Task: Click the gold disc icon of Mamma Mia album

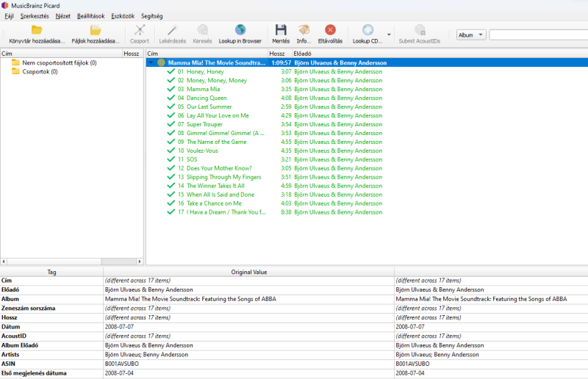Action: click(x=161, y=62)
